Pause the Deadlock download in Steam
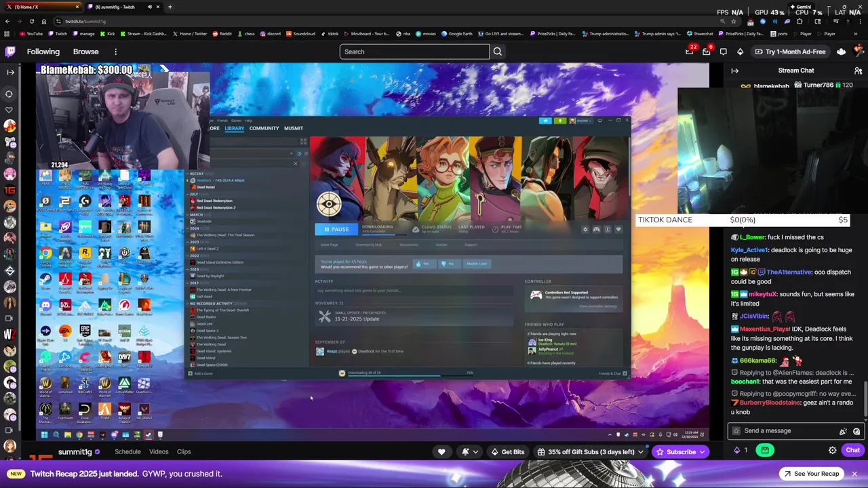 pyautogui.click(x=337, y=229)
